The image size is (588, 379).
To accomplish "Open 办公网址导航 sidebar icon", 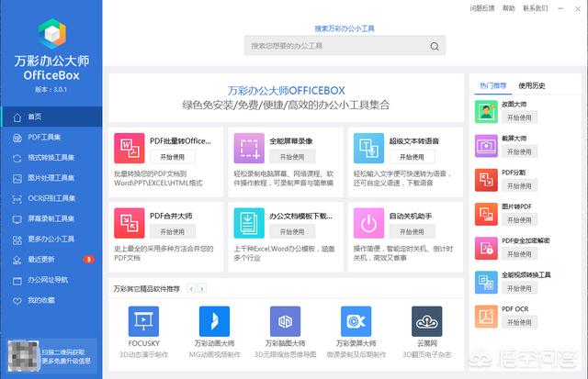I will 17,281.
